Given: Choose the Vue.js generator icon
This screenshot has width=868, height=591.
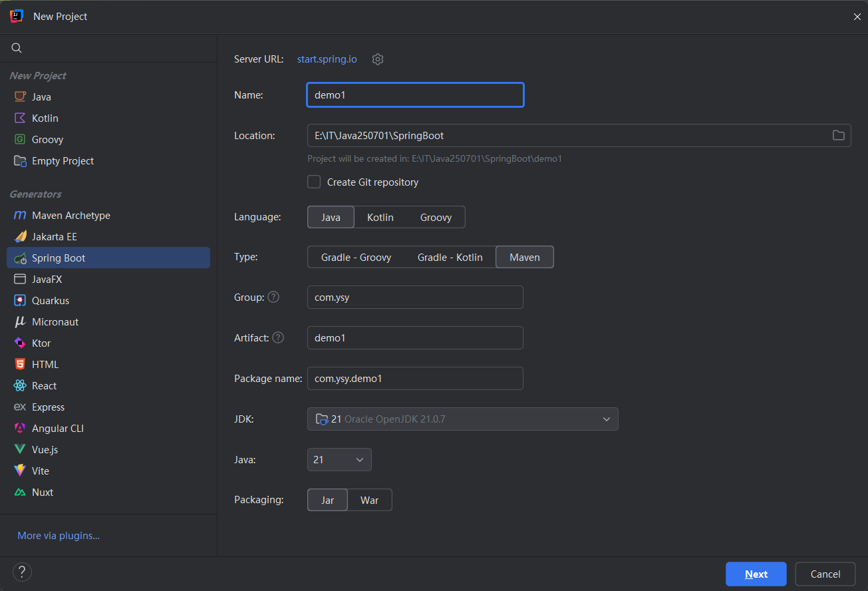Looking at the screenshot, I should (20, 449).
